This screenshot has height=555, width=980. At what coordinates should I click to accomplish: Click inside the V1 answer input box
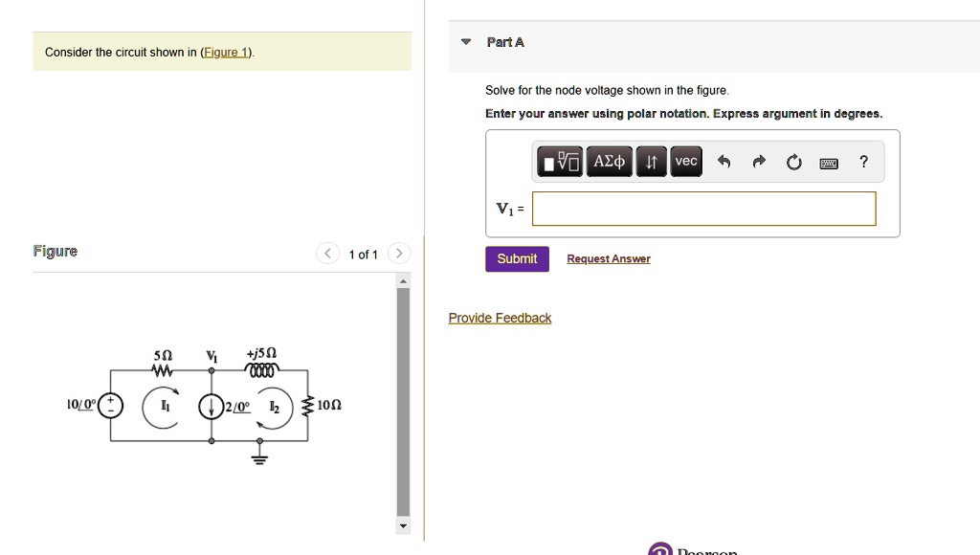[703, 209]
